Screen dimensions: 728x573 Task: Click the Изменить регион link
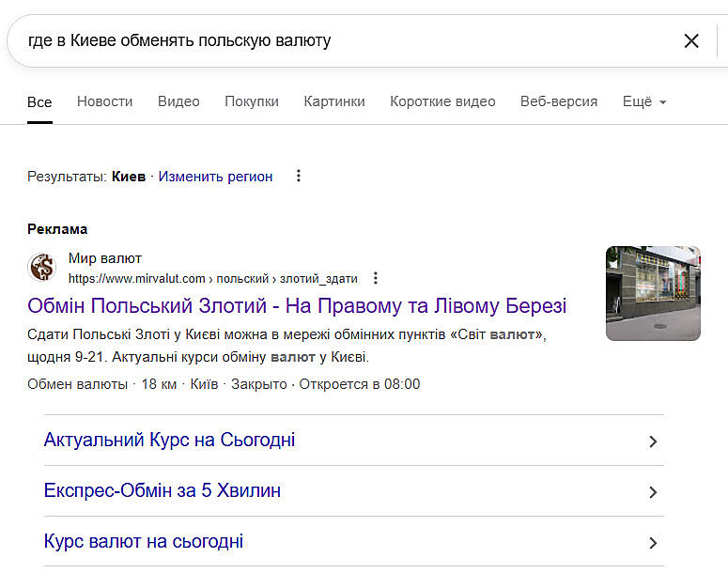tap(215, 176)
